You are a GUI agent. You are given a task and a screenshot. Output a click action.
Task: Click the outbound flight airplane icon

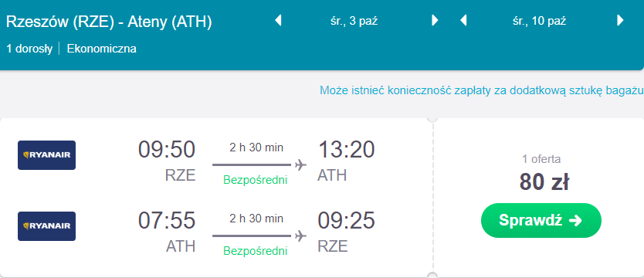(301, 164)
